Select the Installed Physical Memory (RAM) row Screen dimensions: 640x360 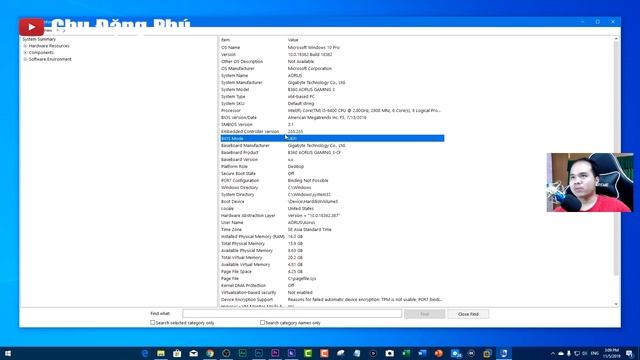332,237
